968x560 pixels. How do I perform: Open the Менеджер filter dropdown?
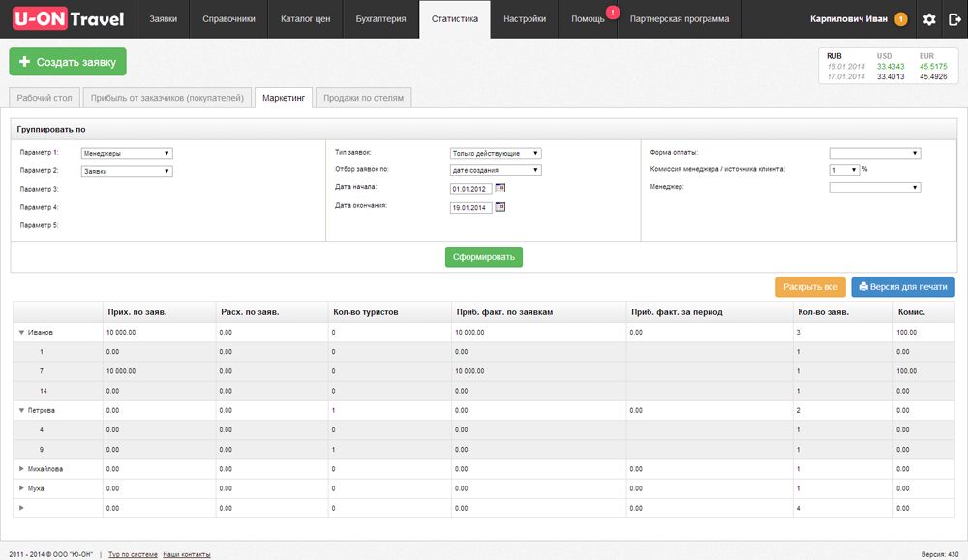tap(875, 188)
